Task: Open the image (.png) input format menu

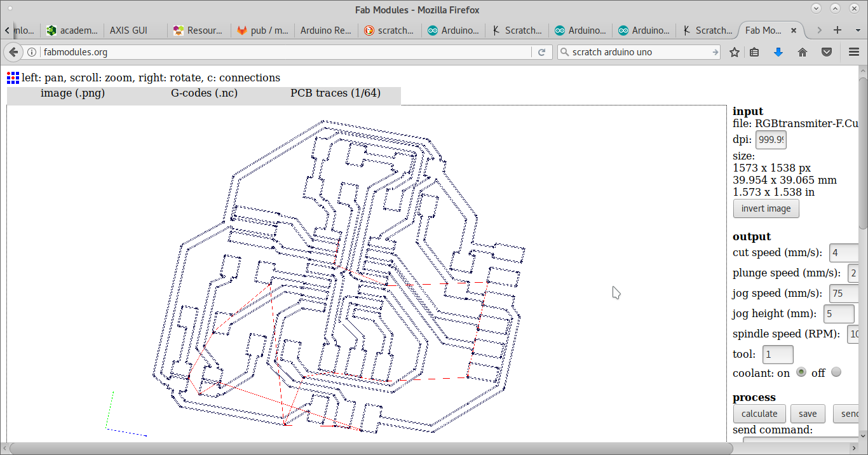Action: pyautogui.click(x=72, y=93)
